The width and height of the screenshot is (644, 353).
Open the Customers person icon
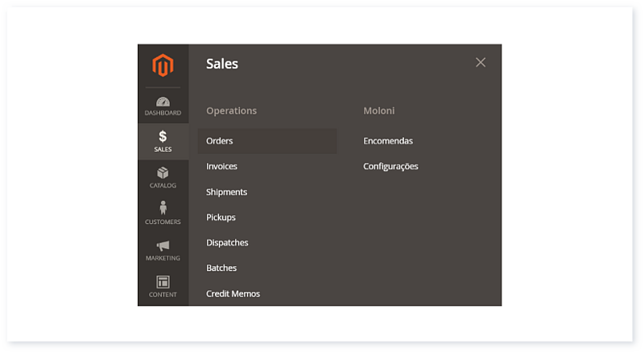pyautogui.click(x=163, y=208)
